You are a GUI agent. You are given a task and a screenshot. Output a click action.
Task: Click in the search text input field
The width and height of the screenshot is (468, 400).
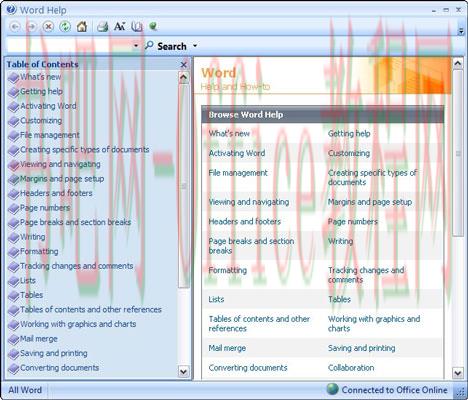click(x=70, y=46)
